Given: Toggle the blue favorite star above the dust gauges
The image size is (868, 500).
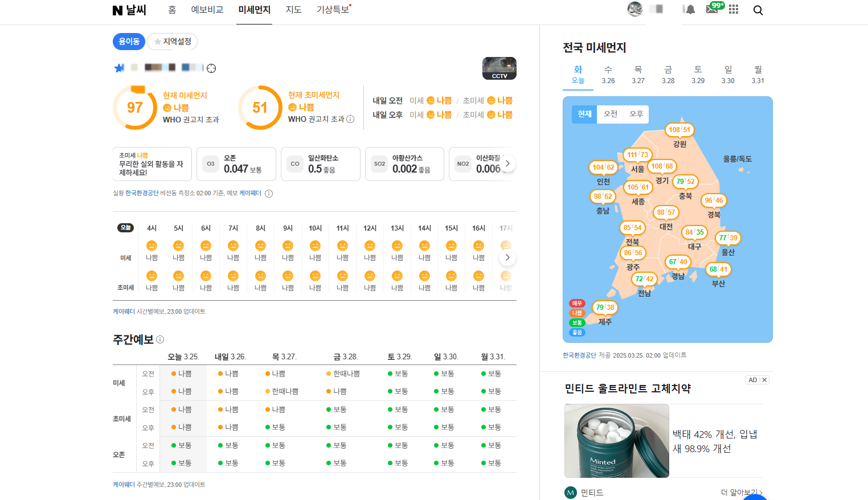Looking at the screenshot, I should click(118, 68).
